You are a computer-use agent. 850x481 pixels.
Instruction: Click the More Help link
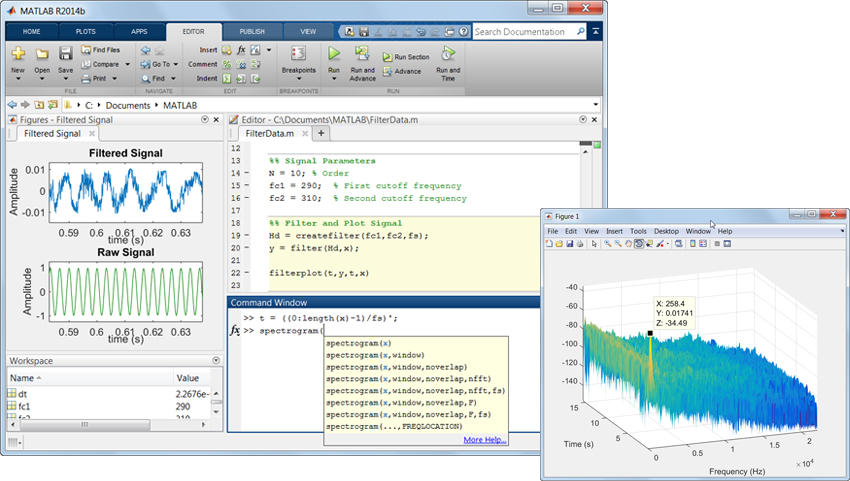click(485, 439)
